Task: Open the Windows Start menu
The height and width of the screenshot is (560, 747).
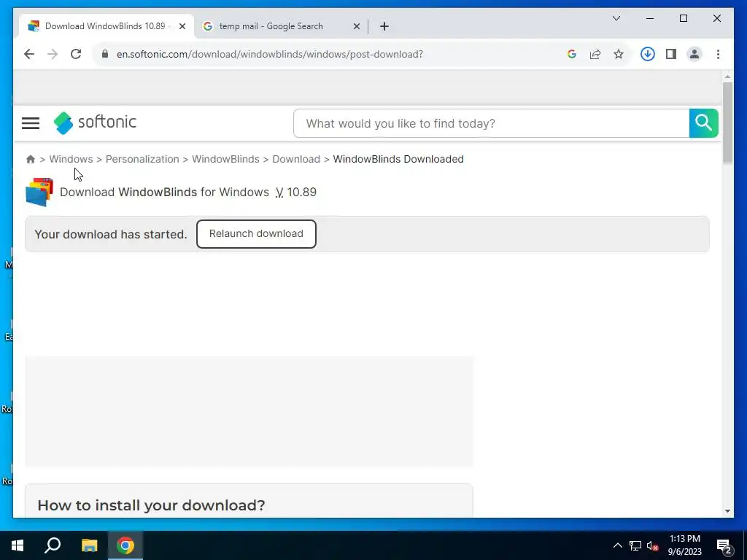Action: [x=18, y=545]
